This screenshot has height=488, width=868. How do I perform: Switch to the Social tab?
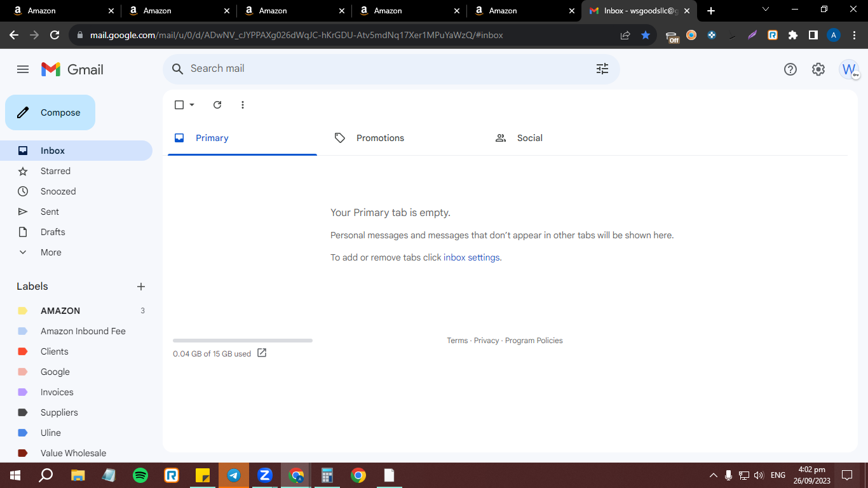[x=564, y=138]
